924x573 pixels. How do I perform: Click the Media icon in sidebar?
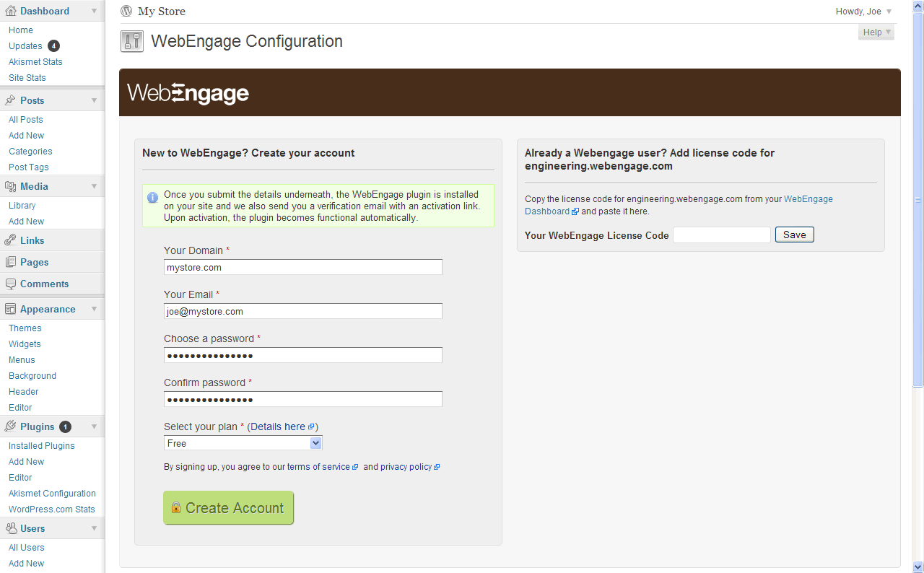click(x=11, y=186)
